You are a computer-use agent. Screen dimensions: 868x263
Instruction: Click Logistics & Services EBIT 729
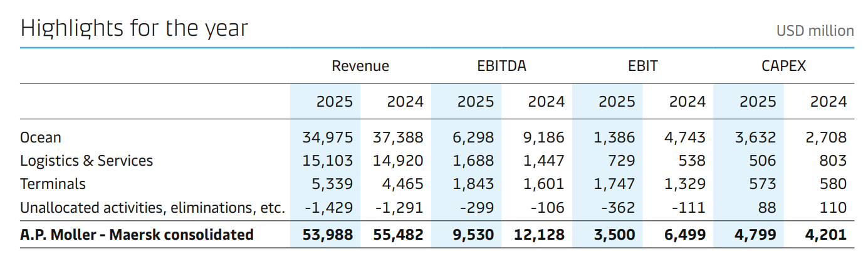(x=622, y=161)
